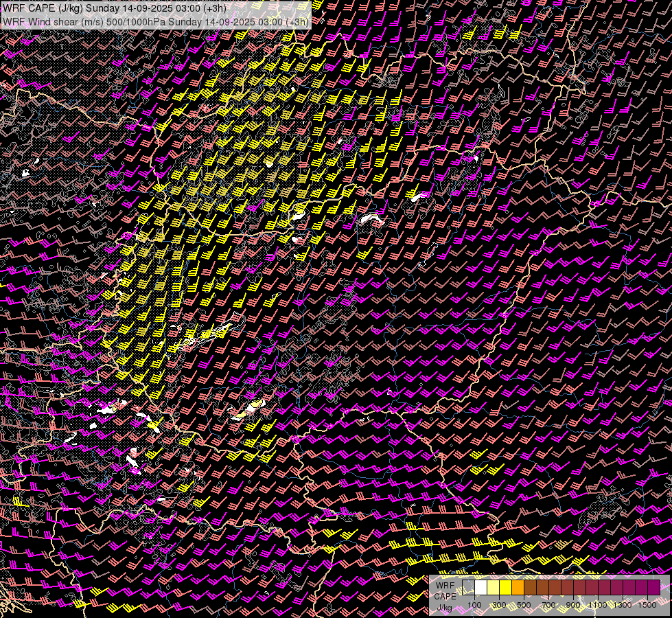Select the pale yellow legend swatch

493,588
